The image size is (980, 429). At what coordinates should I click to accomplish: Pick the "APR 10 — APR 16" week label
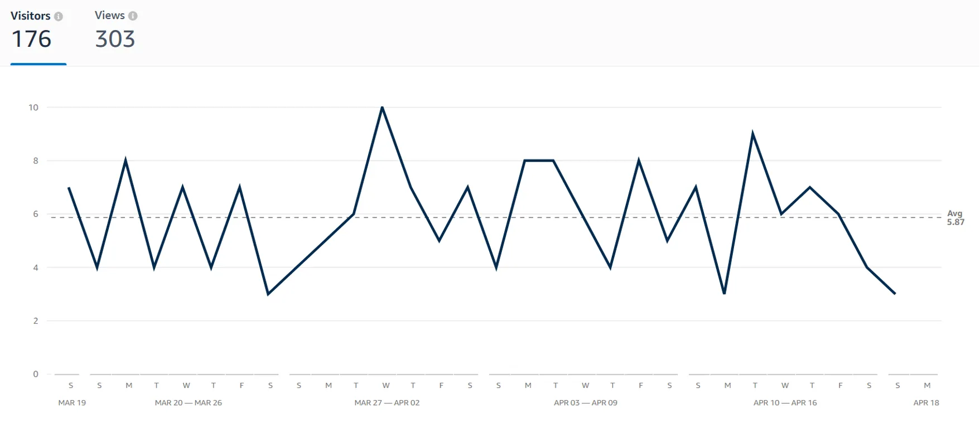[785, 403]
